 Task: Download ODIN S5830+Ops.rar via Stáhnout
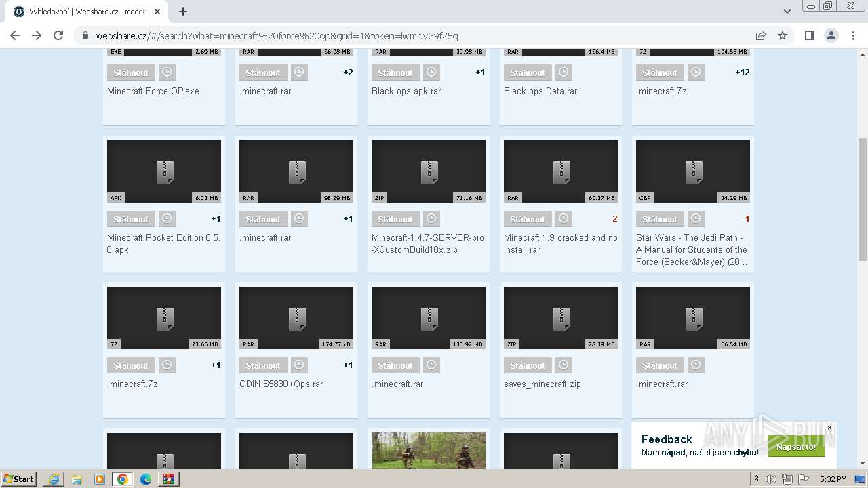tap(263, 365)
